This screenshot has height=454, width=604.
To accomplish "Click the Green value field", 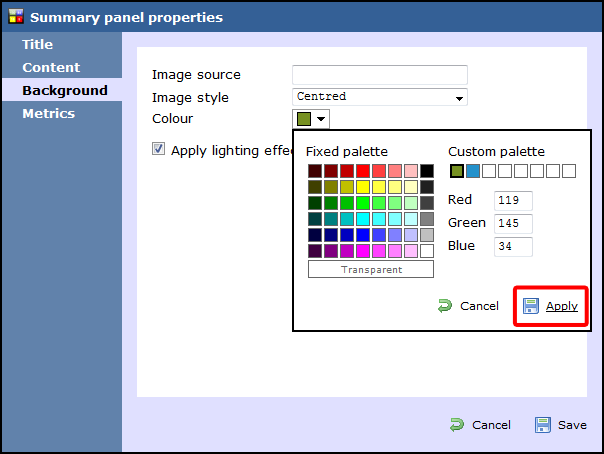I will (513, 223).
